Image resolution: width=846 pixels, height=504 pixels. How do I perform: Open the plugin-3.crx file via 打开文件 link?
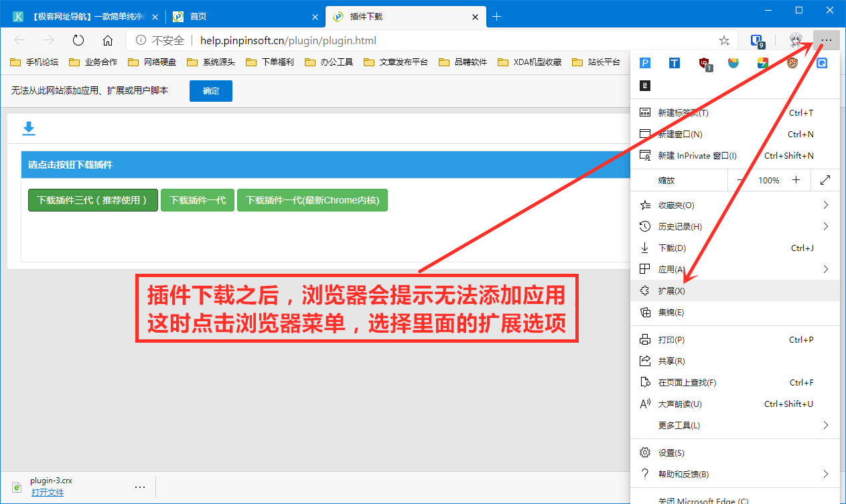47,492
